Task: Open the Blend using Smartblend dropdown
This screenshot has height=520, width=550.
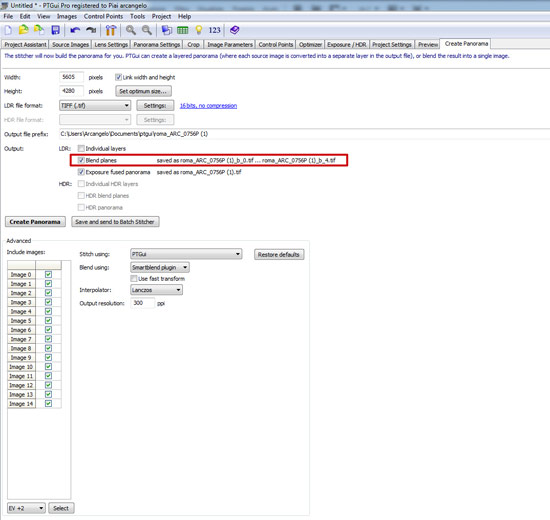Action: tap(160, 268)
